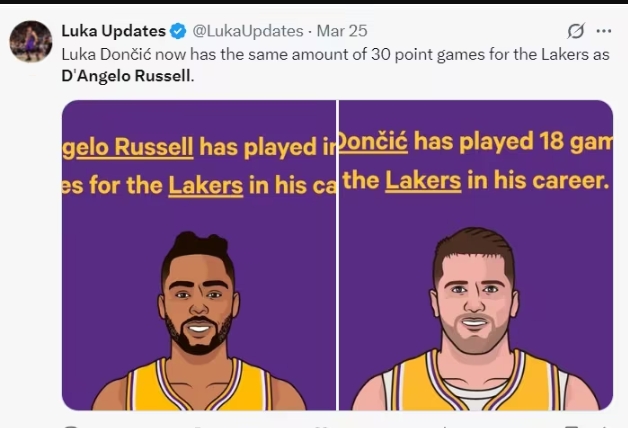Click Russell's yellow Lakers jersey
The width and height of the screenshot is (628, 428).
click(x=199, y=388)
